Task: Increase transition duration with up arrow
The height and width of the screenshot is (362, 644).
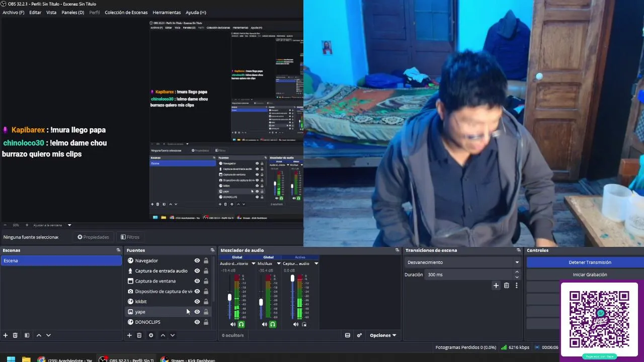Action: click(517, 272)
